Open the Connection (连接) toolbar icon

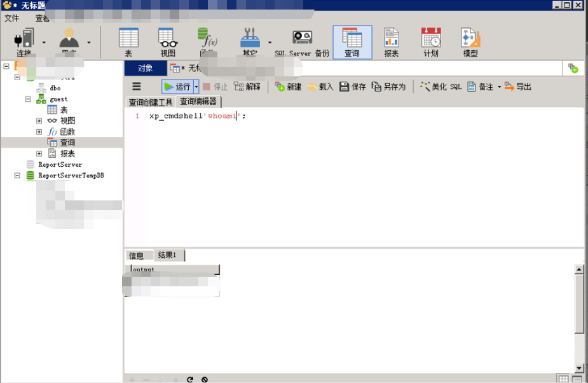24,42
